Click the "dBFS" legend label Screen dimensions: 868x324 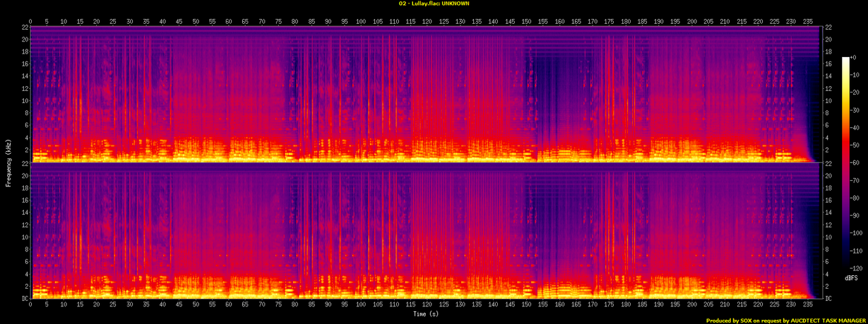pos(852,278)
